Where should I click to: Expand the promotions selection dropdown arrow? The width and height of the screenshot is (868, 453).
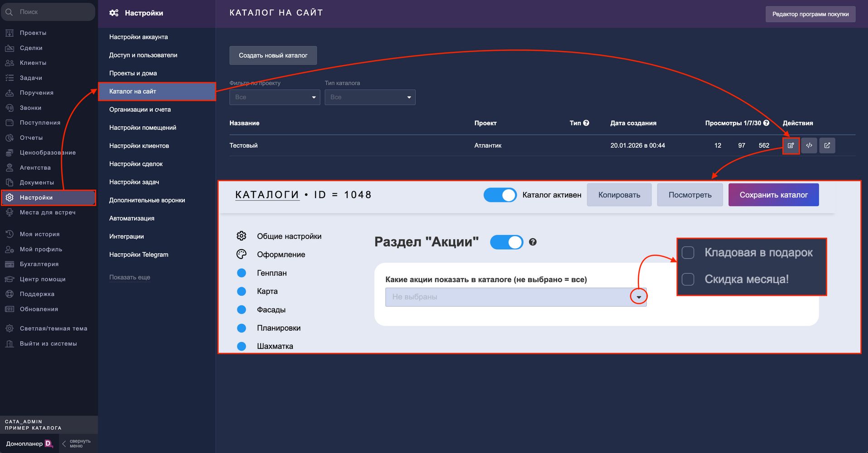click(x=639, y=297)
